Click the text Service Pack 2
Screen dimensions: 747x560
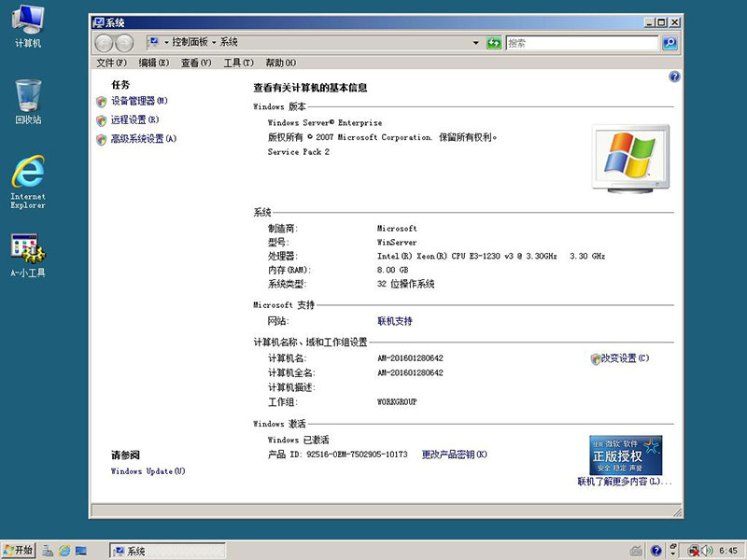[298, 152]
